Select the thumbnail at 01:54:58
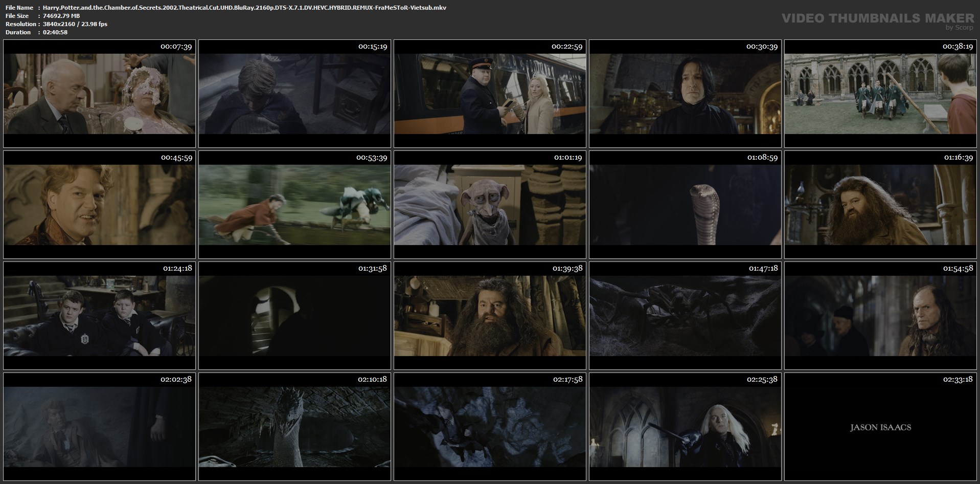Screen dimensions: 980x484 point(880,316)
